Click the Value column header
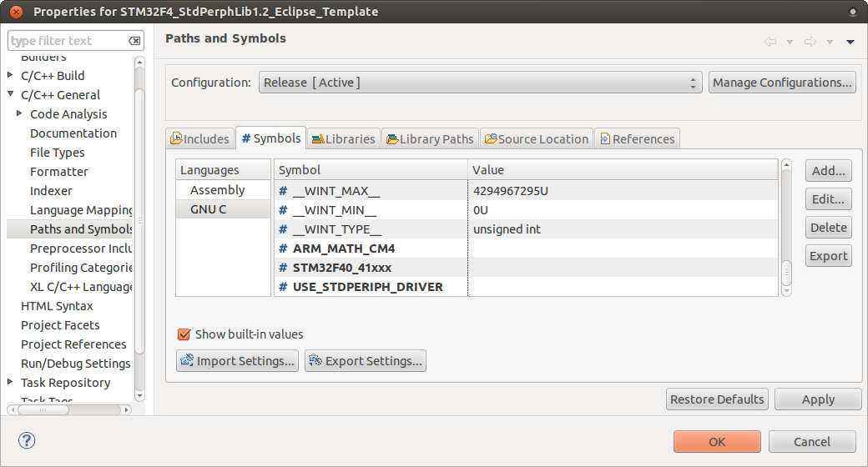The height and width of the screenshot is (467, 868). coord(623,170)
